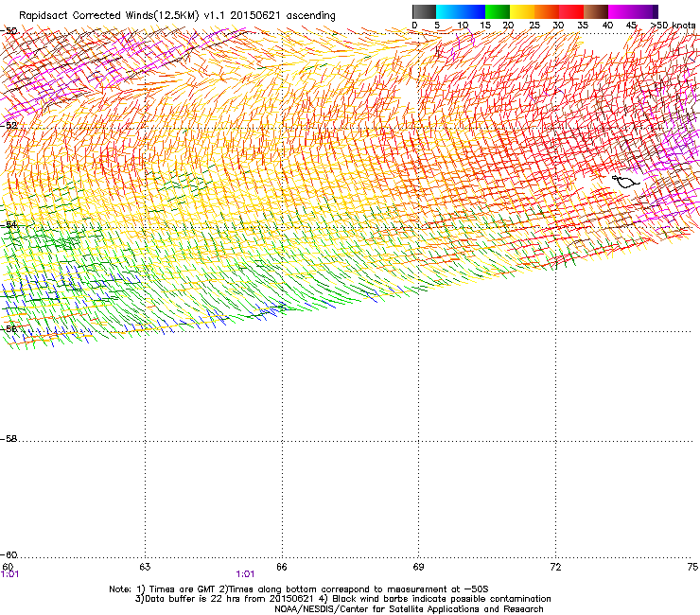
Task: Click the latitude label '-58'
Action: click(x=9, y=439)
